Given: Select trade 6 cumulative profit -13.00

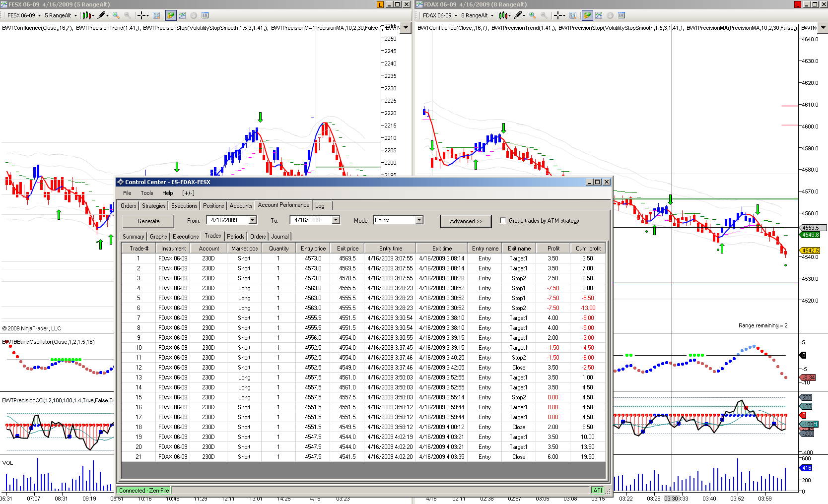Looking at the screenshot, I should coord(588,308).
